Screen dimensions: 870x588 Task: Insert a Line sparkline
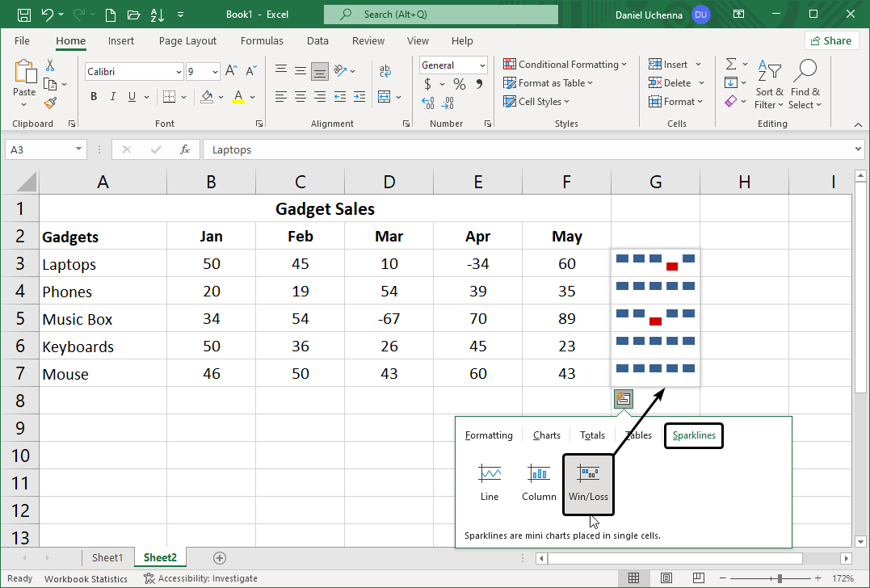coord(490,483)
